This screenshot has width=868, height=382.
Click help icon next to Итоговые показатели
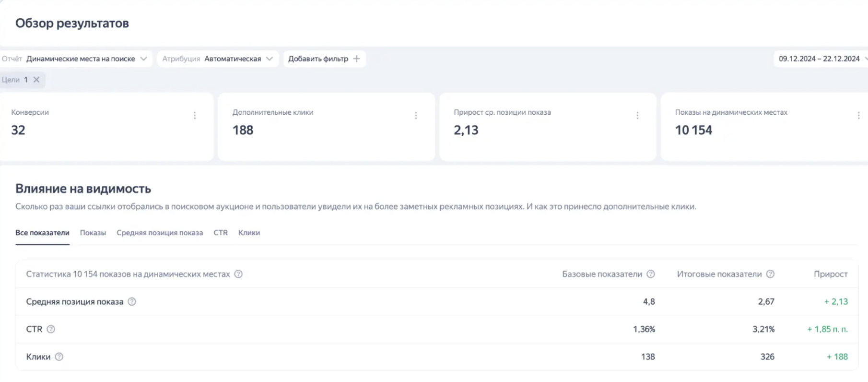770,274
